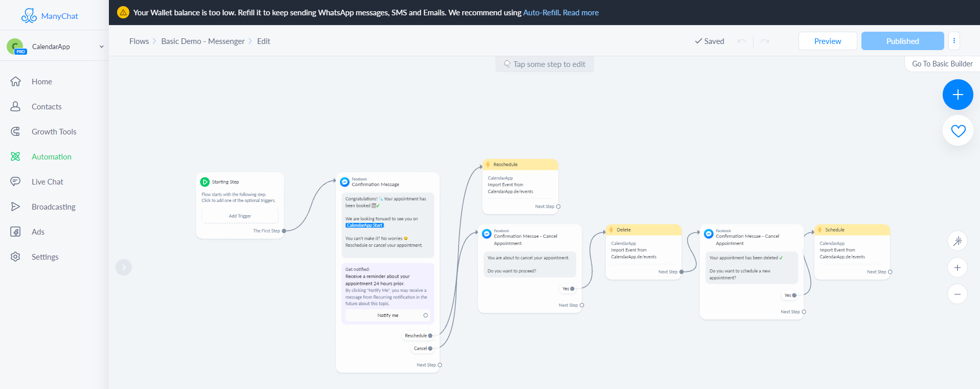This screenshot has width=980, height=389.
Task: Follow the Read more link
Action: pyautogui.click(x=581, y=12)
